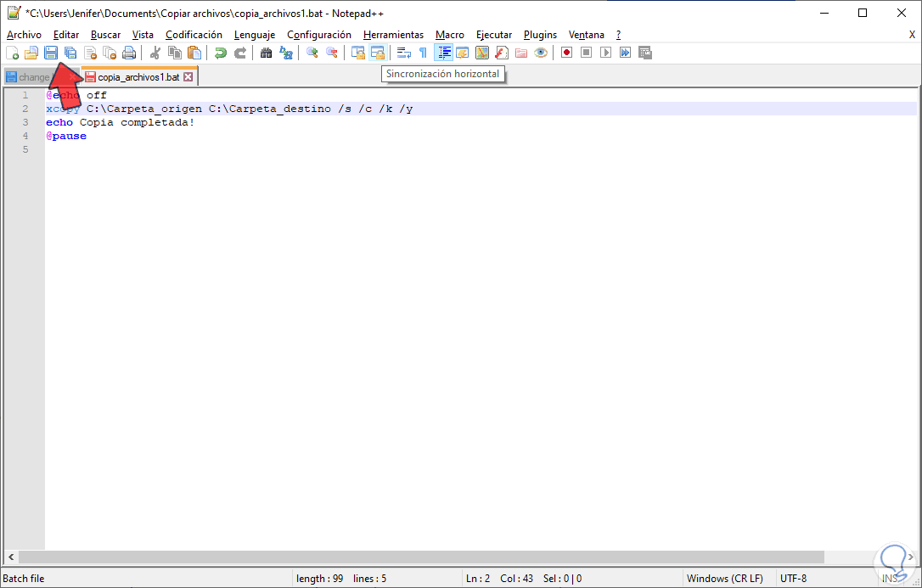Click 'Ln : 2 Col : 43' status field
Image resolution: width=922 pixels, height=588 pixels.
click(x=499, y=579)
